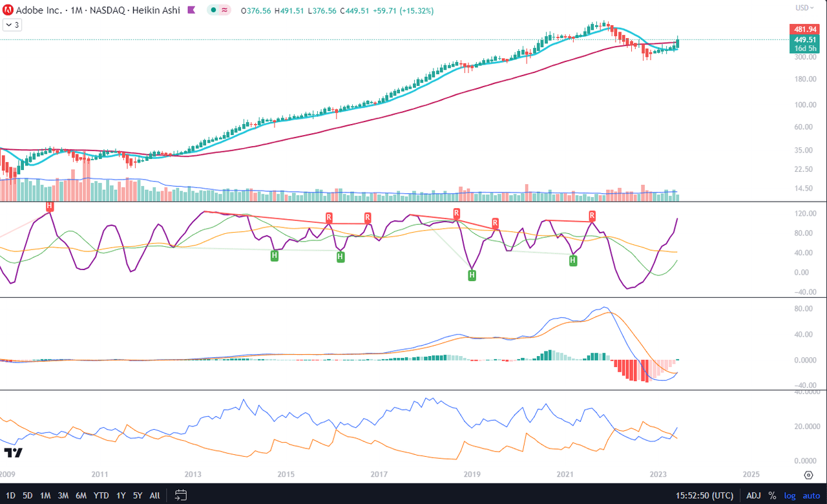827x504 pixels.
Task: Select the All time range
Action: point(155,496)
